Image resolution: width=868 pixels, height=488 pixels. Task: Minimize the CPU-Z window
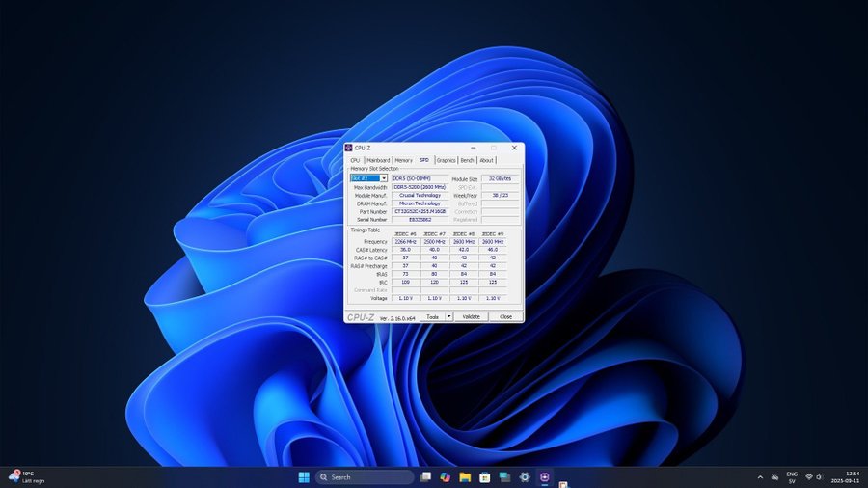474,148
